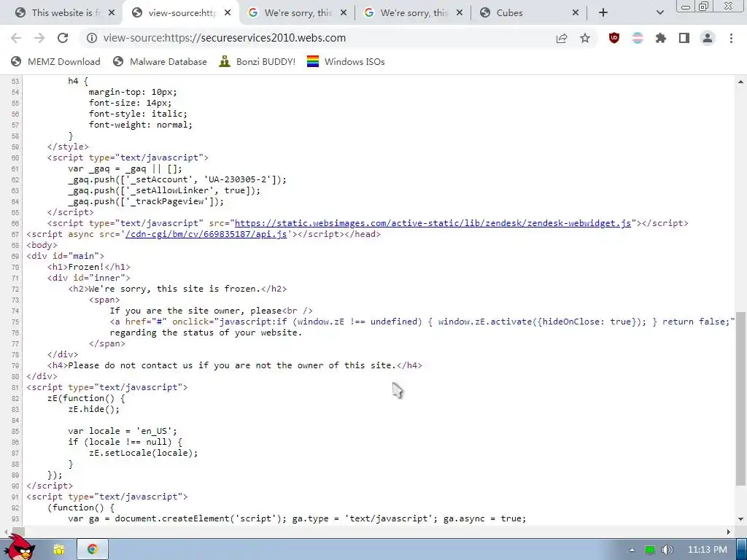Click the 'var locale = 'en_US';' line
Image resolution: width=747 pixels, height=560 pixels.
pyautogui.click(x=123, y=432)
